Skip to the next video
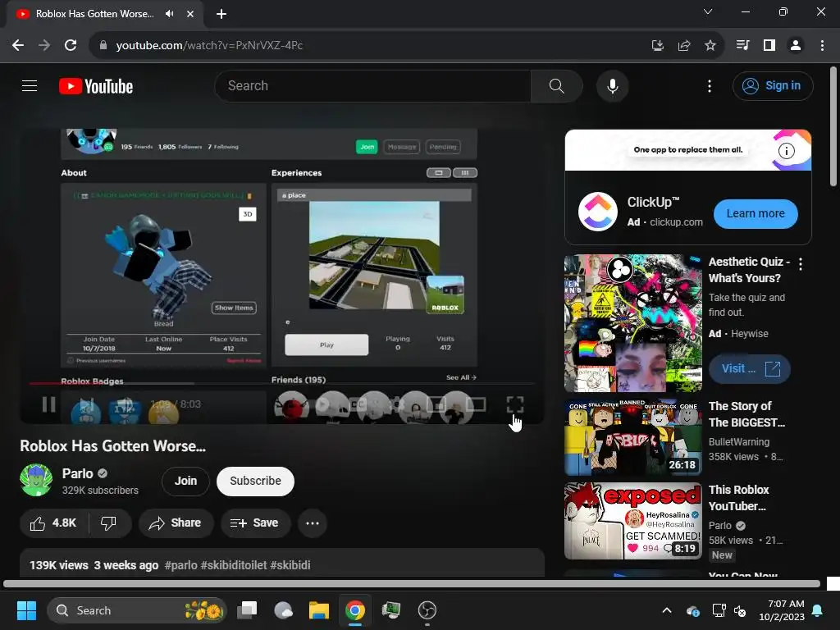The width and height of the screenshot is (840, 630). tap(87, 404)
